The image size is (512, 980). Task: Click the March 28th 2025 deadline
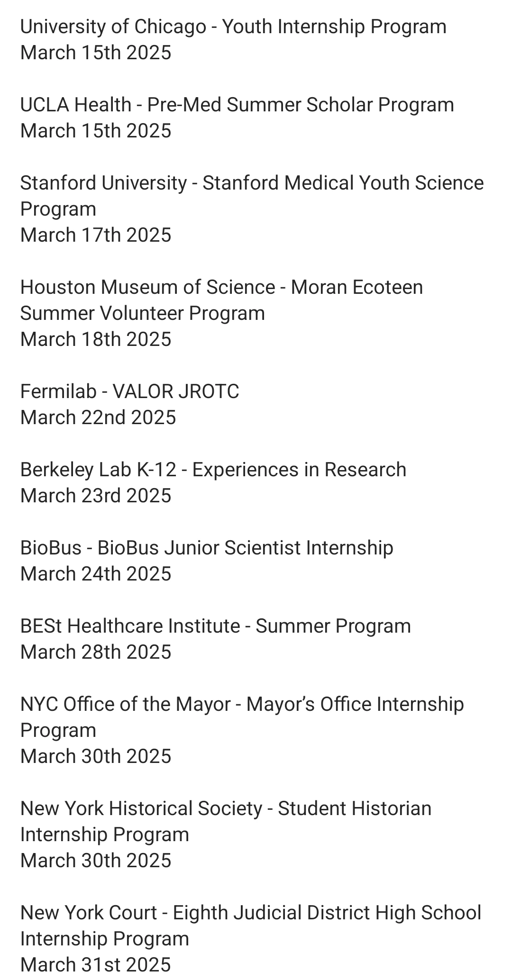[x=96, y=652]
